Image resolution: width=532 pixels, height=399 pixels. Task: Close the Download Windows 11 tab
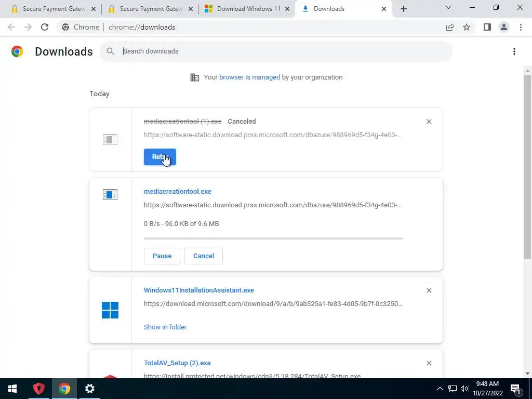(x=287, y=9)
